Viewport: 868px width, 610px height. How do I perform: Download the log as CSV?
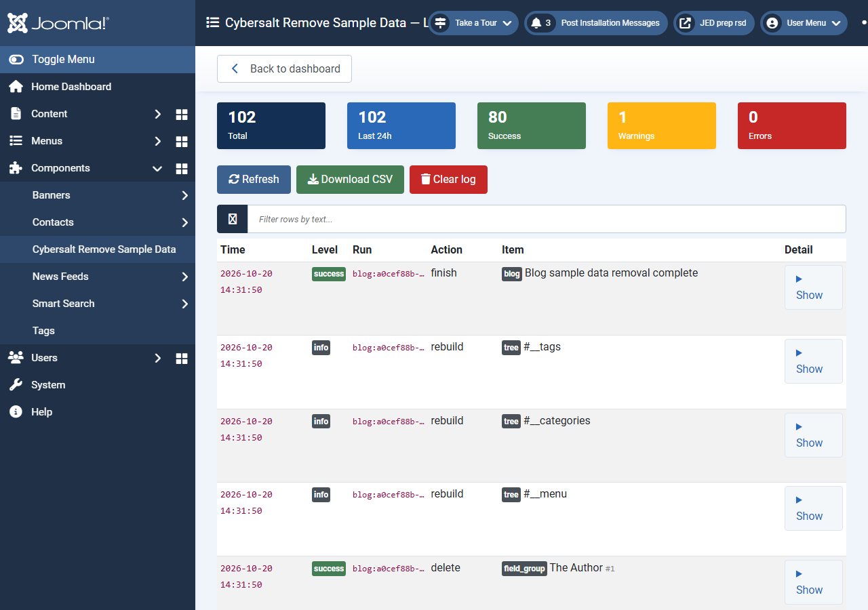350,180
